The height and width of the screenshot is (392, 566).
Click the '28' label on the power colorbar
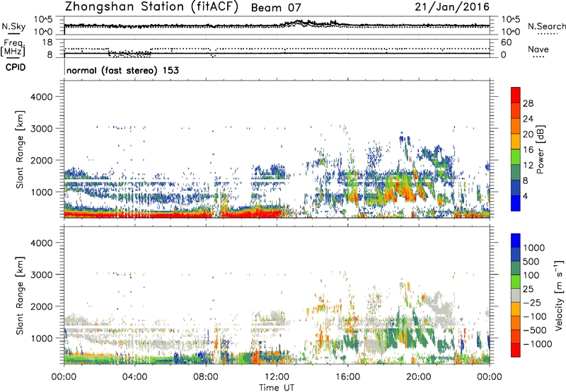click(528, 103)
